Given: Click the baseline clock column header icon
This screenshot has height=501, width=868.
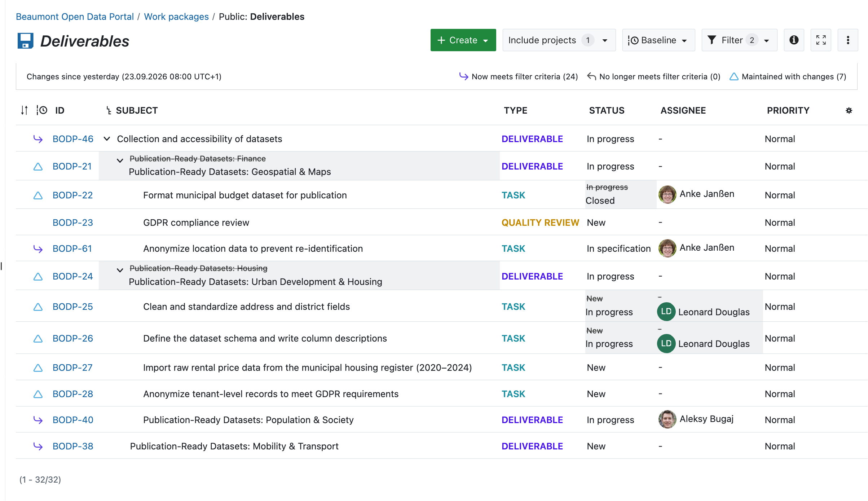Looking at the screenshot, I should (42, 110).
